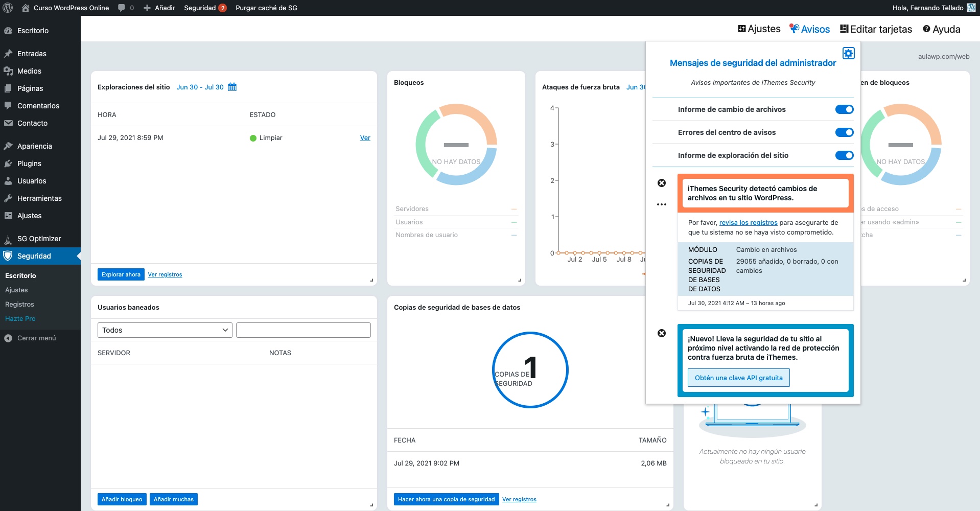The width and height of the screenshot is (980, 511).
Task: Click the Ver link for Jul 29 scan
Action: [x=365, y=138]
